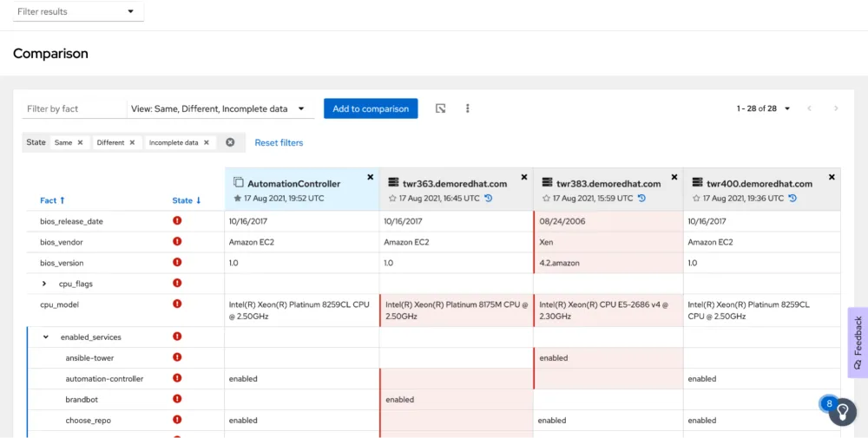Click the Add to comparison button
The width and height of the screenshot is (868, 438).
[x=371, y=108]
